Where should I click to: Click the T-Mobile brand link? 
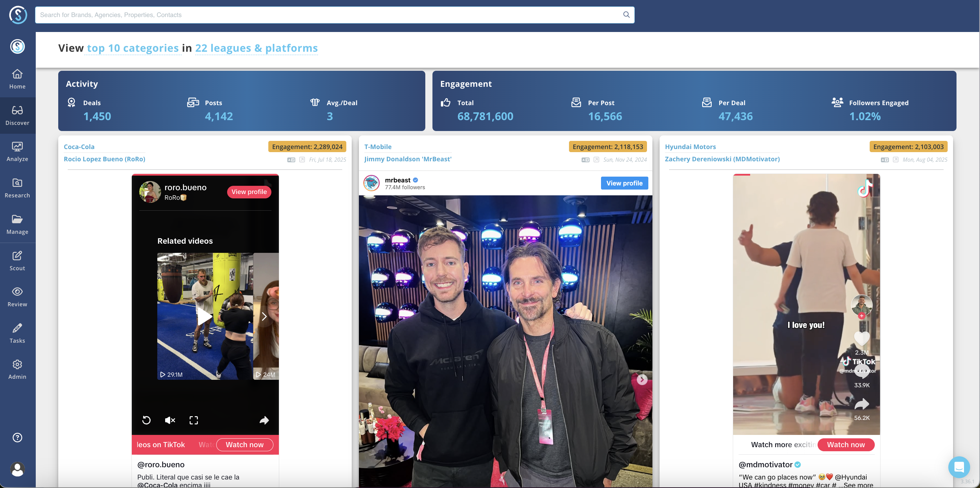point(378,147)
